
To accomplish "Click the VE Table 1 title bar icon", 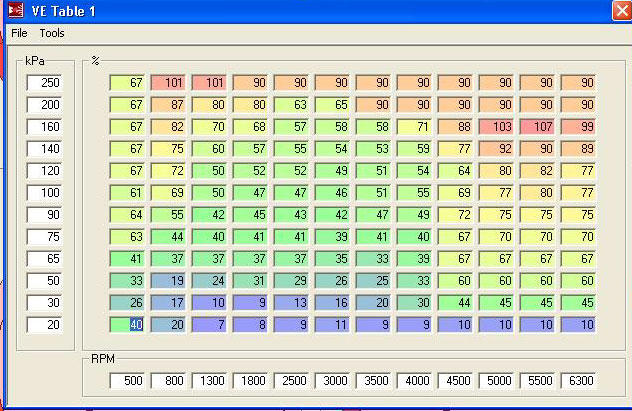I will (x=16, y=10).
